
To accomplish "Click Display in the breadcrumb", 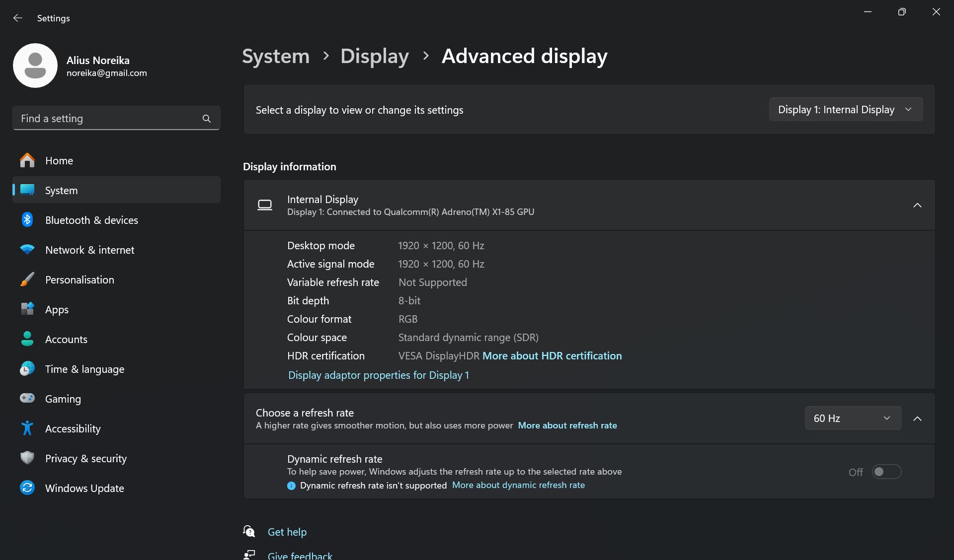I will click(375, 56).
